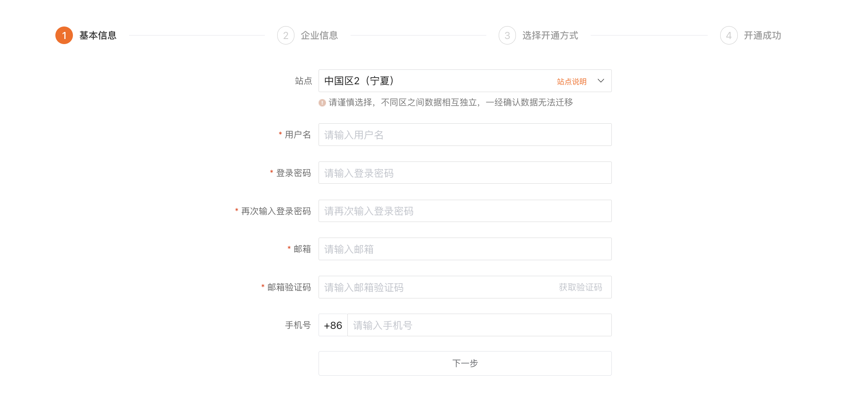The height and width of the screenshot is (394, 868).
Task: Focus the 登录密码 input field
Action: click(465, 173)
